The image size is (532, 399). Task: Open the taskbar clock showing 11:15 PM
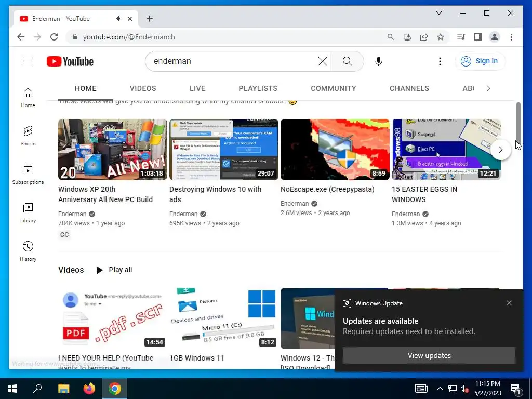click(x=487, y=389)
